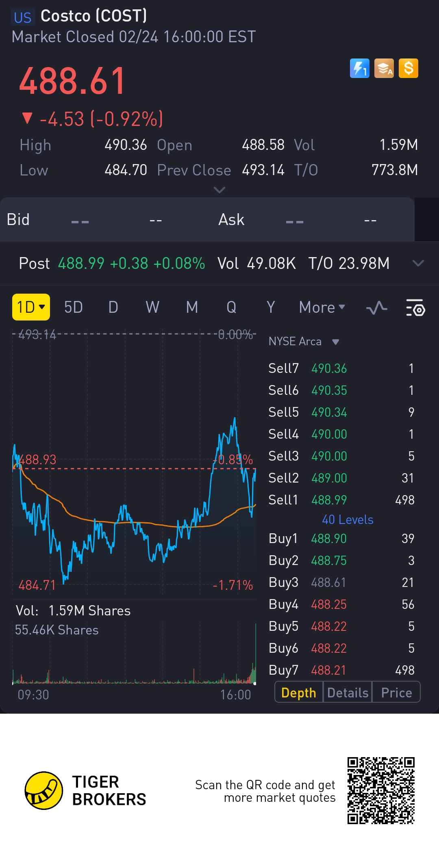Tap the Vol 1.59M value
This screenshot has width=439, height=868.
399,145
